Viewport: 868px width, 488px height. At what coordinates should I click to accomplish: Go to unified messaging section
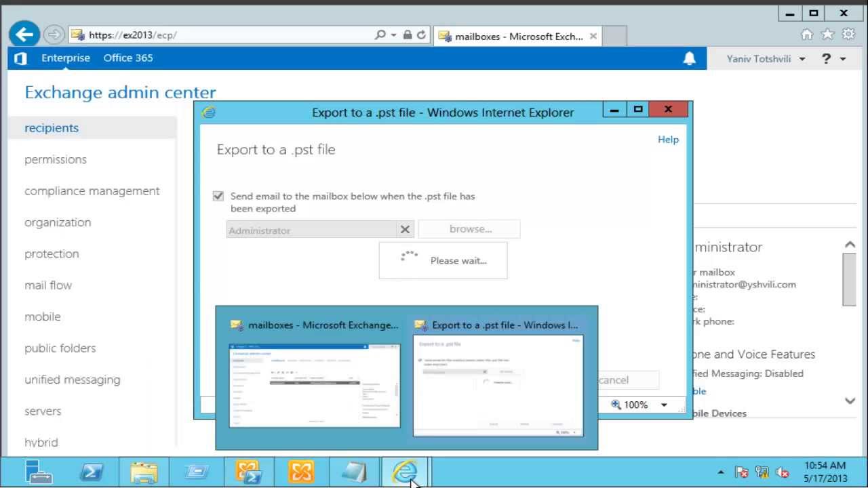(73, 380)
